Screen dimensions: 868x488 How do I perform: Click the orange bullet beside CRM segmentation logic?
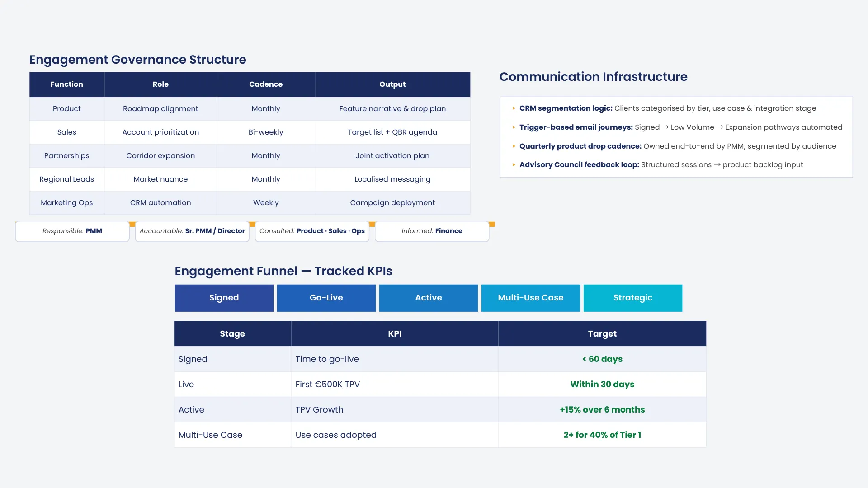[x=514, y=108]
